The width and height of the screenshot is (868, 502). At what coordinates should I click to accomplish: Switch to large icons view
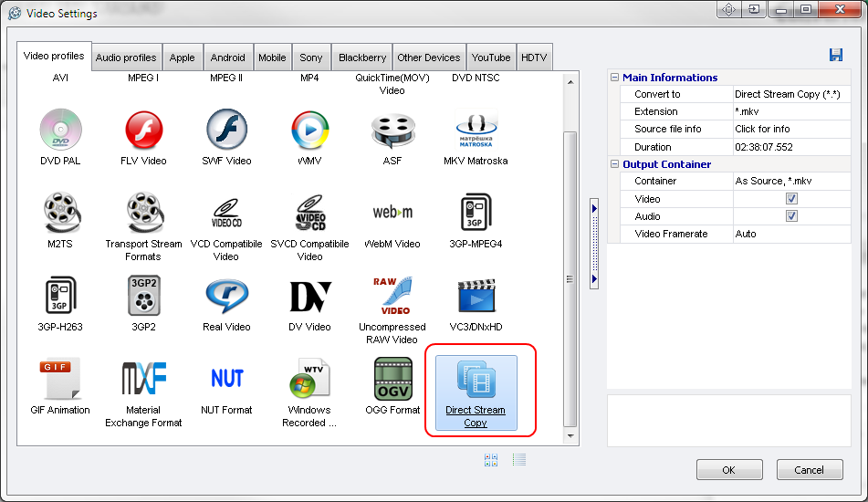click(x=491, y=460)
